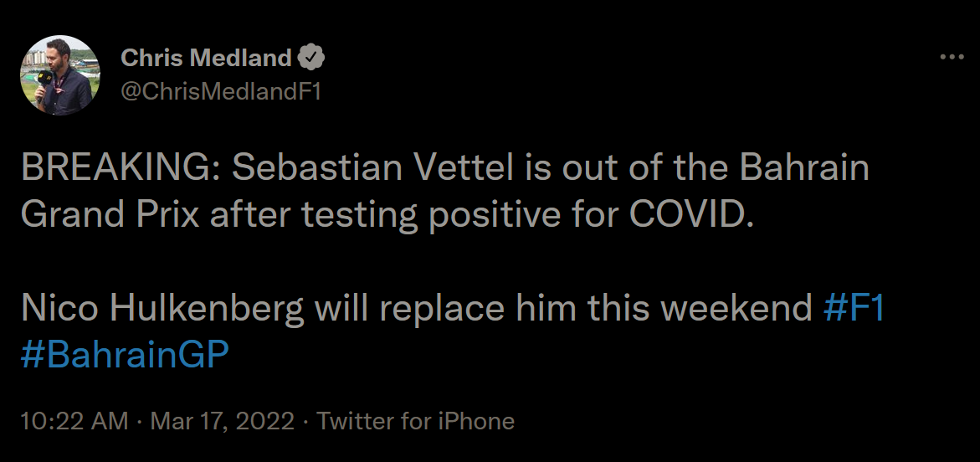Click the words testing positive in the tweet

431,216
